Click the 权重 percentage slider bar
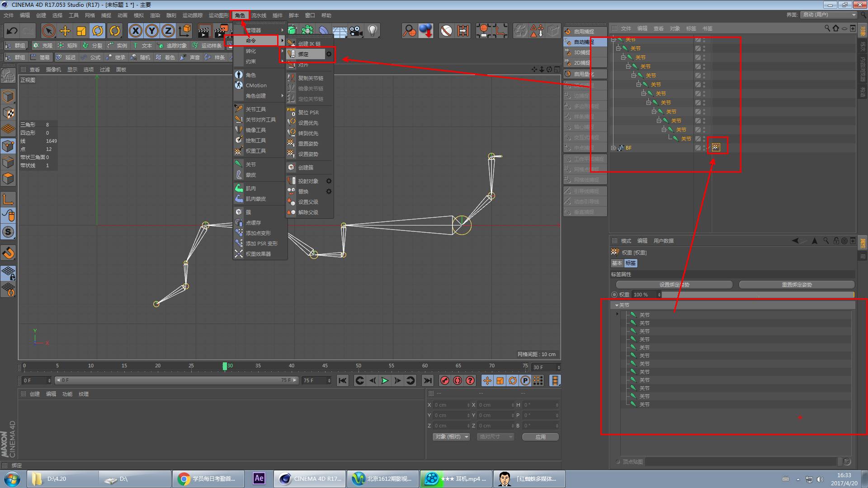This screenshot has width=868, height=488. (x=758, y=295)
